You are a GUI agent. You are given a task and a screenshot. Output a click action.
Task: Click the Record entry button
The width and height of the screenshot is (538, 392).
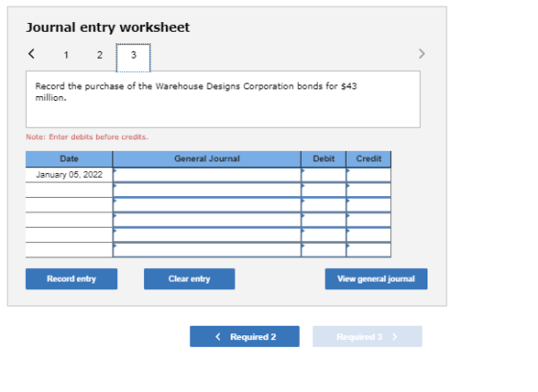click(71, 279)
